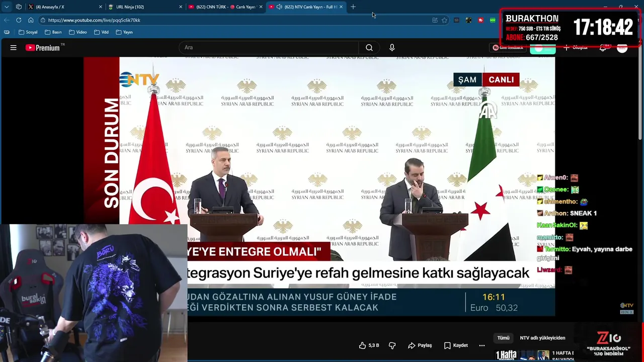Select 'NTV adlı yükleyiciden' filter chip
The width and height of the screenshot is (644, 362).
pos(542,338)
